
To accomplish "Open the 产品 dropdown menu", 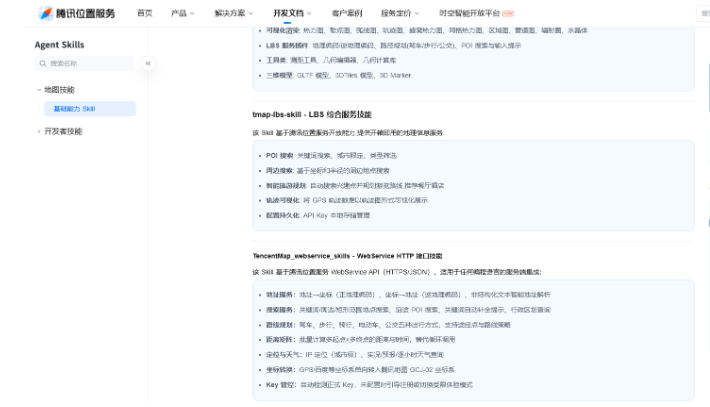I will (x=182, y=13).
